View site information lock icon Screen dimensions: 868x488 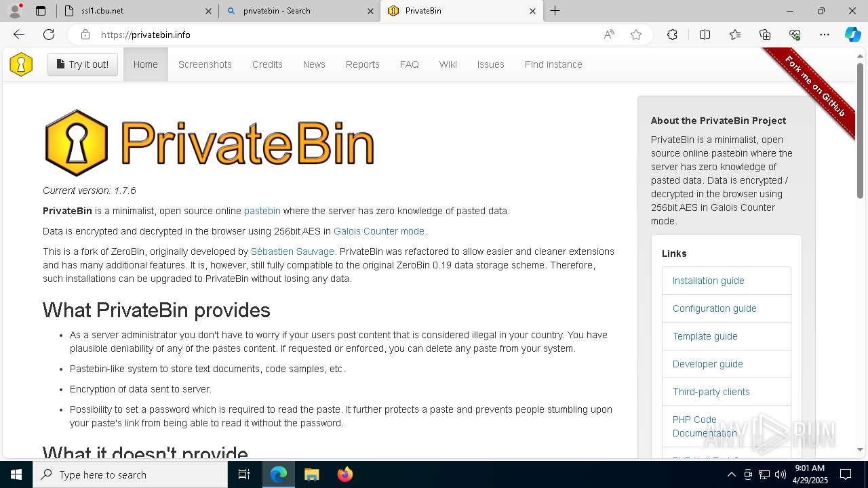pyautogui.click(x=85, y=35)
